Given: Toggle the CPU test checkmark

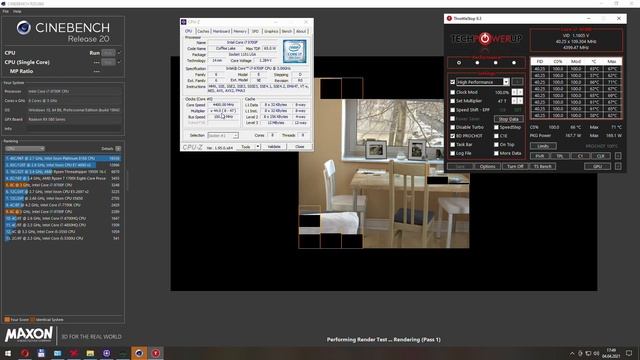Looking at the screenshot, I should tap(119, 53).
